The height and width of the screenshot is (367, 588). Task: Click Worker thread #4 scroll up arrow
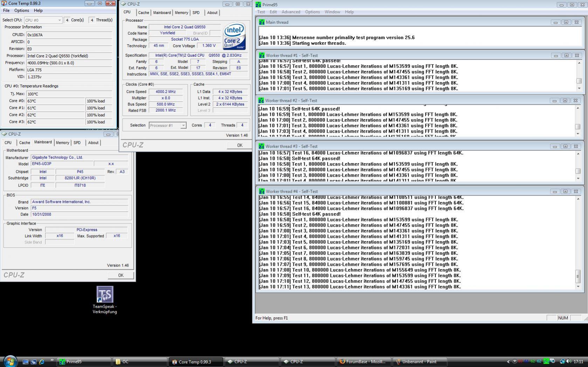click(578, 199)
